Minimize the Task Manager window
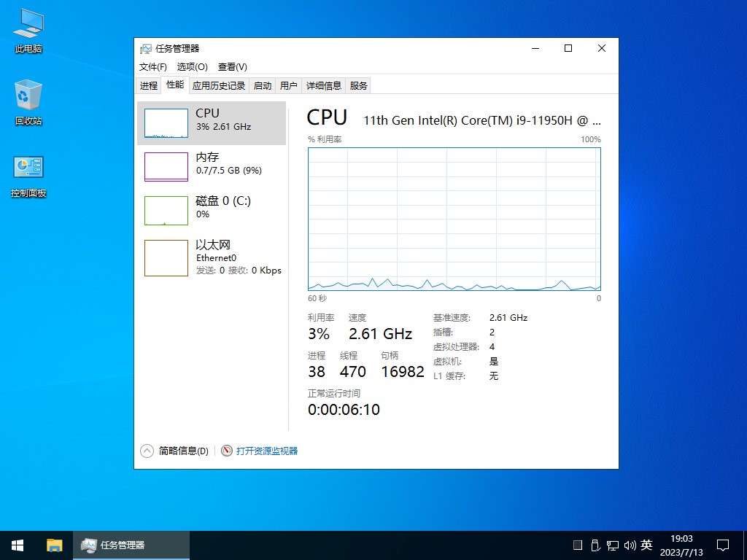The height and width of the screenshot is (560, 747). click(535, 48)
